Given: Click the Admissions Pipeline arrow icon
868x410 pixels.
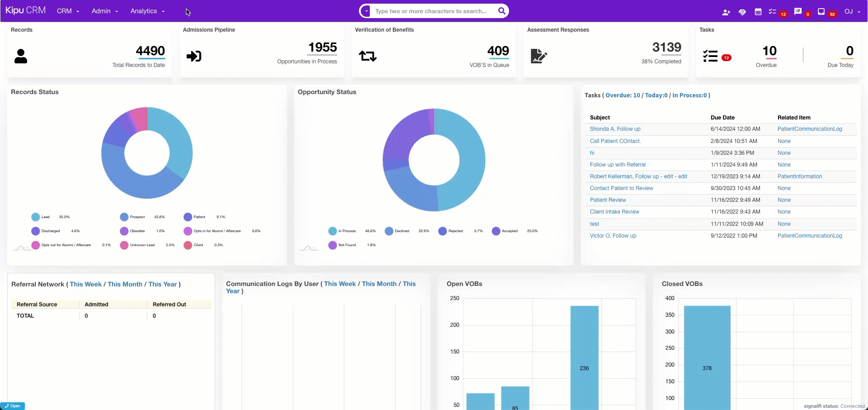Looking at the screenshot, I should (194, 56).
